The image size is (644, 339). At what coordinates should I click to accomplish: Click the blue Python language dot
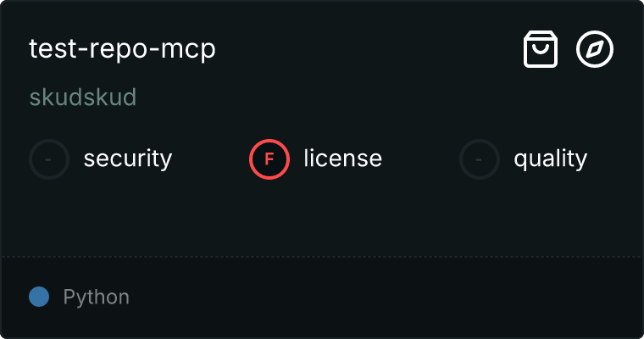click(39, 297)
